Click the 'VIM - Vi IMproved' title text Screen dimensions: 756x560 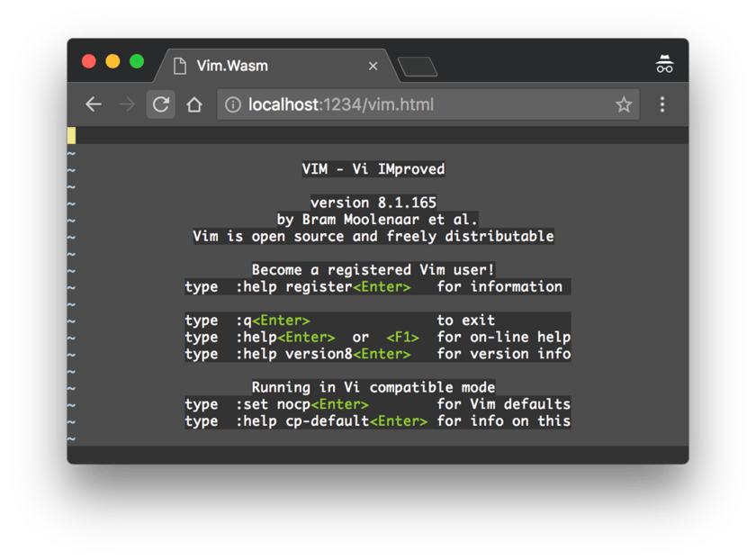pos(373,169)
